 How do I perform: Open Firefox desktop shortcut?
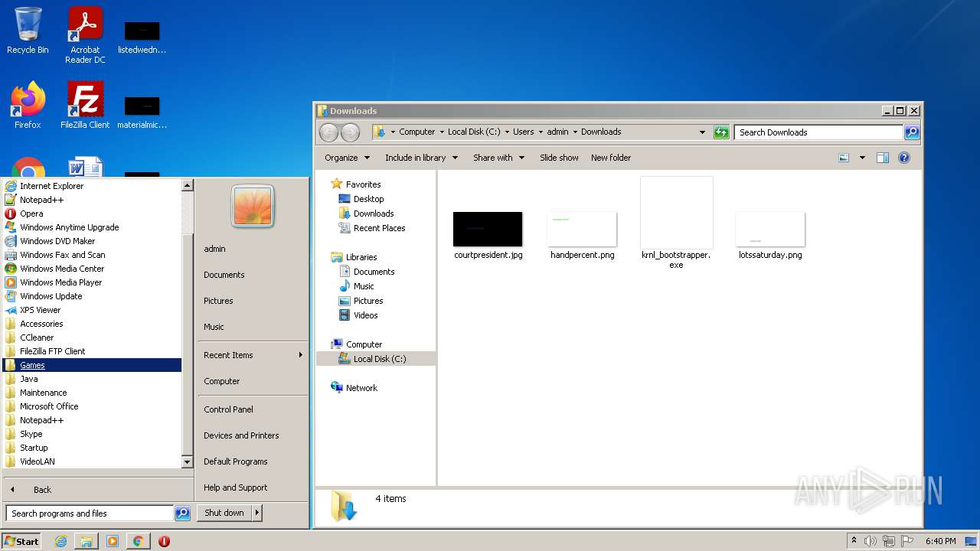click(28, 105)
